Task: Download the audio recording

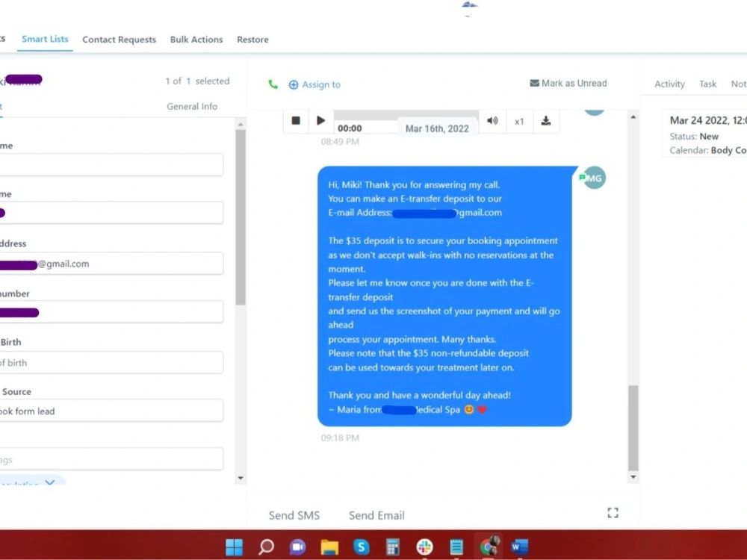Action: (x=546, y=120)
